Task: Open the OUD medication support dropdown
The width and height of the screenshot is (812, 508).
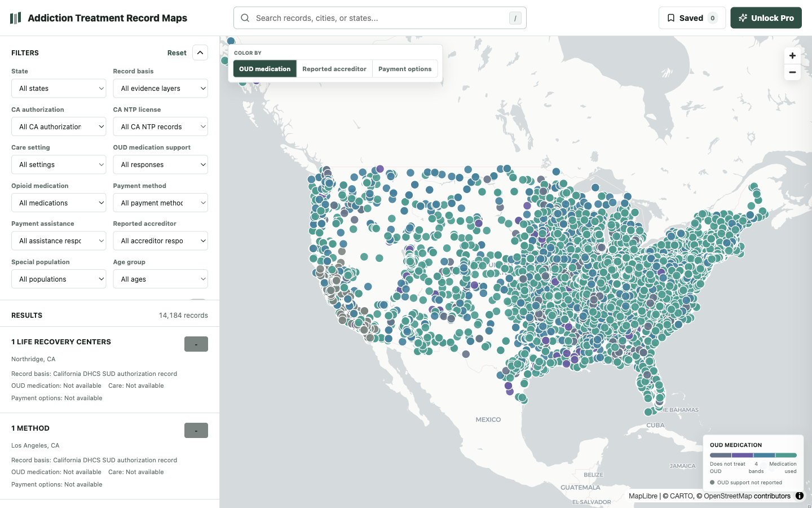Action: (160, 165)
